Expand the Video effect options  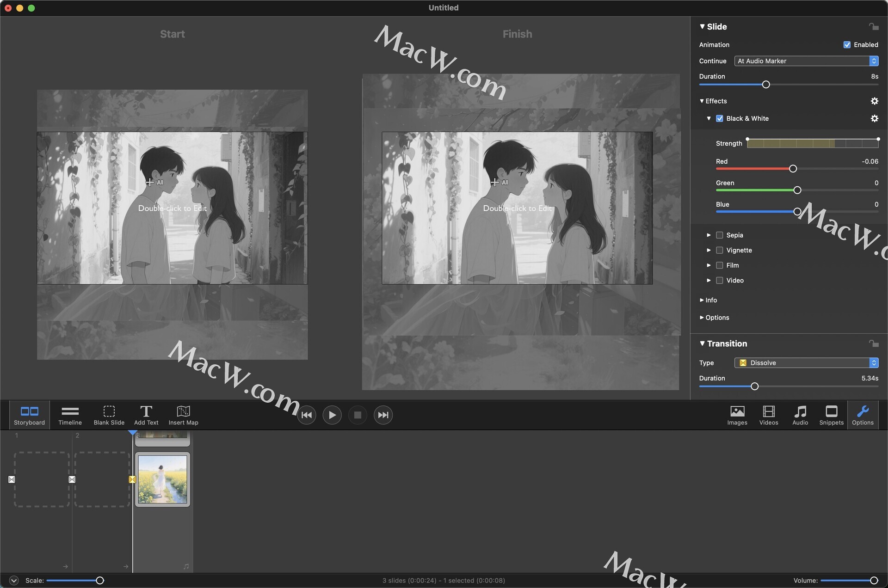pyautogui.click(x=709, y=281)
